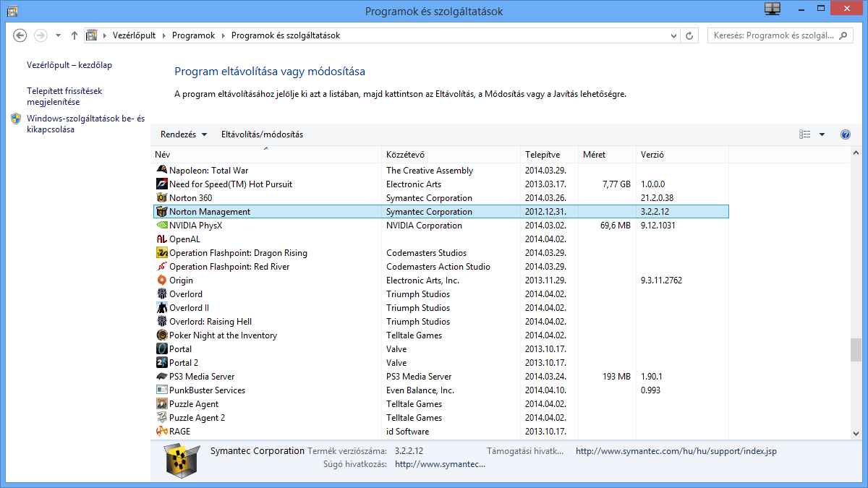This screenshot has width=868, height=488.
Task: Click the window system icon in title bar
Action: (x=12, y=10)
